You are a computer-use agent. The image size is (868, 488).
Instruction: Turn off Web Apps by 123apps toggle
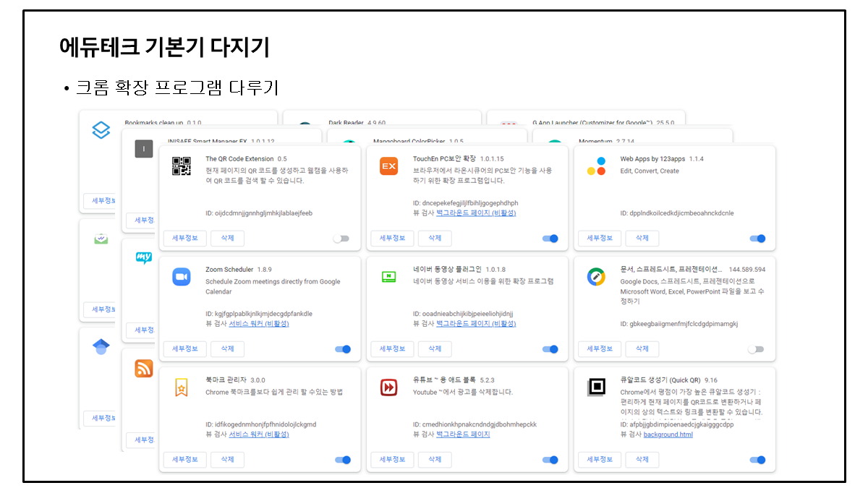pos(757,239)
